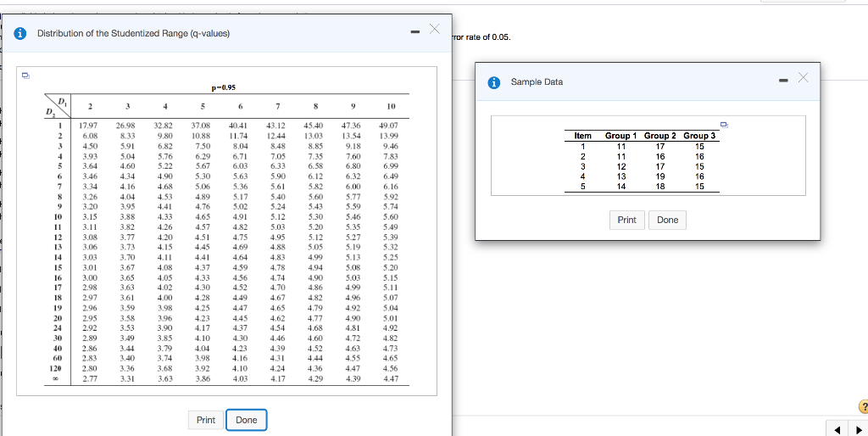Select the Group 1 column header
The height and width of the screenshot is (436, 868).
tap(621, 136)
